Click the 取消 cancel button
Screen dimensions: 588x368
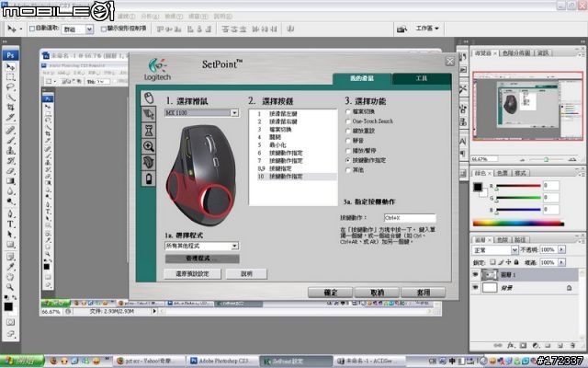click(377, 293)
